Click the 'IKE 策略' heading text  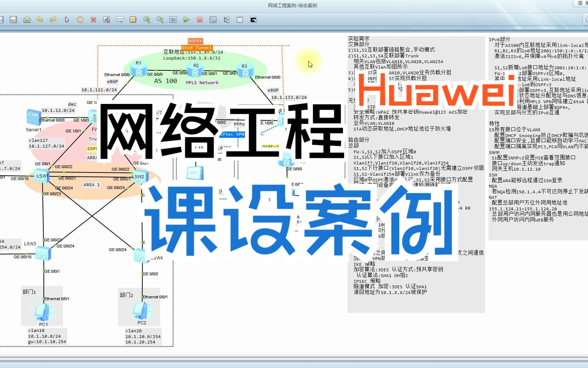(x=364, y=264)
